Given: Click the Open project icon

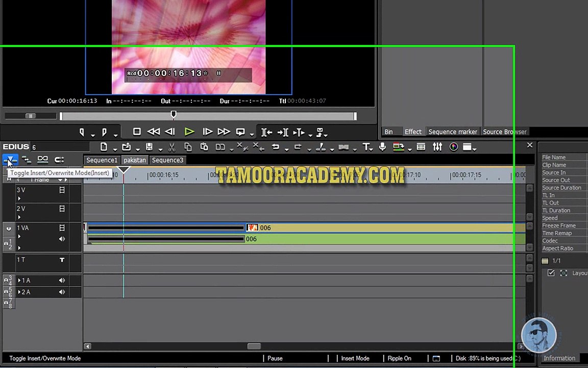Looking at the screenshot, I should click(x=127, y=147).
